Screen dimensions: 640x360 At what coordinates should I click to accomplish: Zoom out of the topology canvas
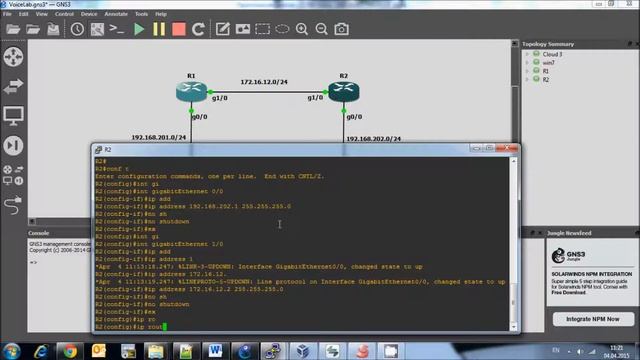click(x=322, y=29)
